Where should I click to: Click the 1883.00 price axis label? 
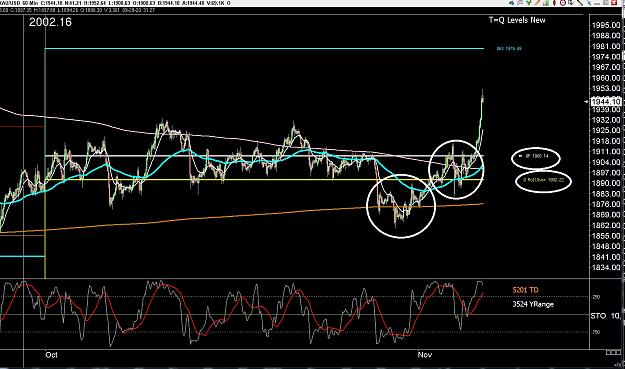pos(606,194)
